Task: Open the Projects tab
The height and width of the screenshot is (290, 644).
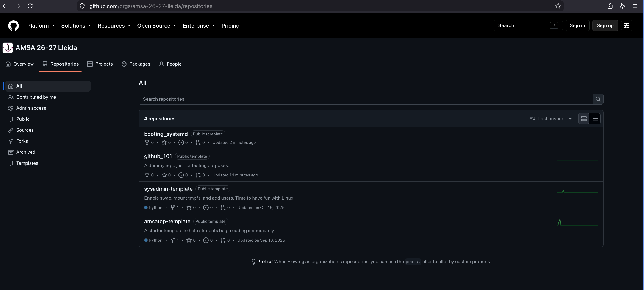Action: point(100,64)
